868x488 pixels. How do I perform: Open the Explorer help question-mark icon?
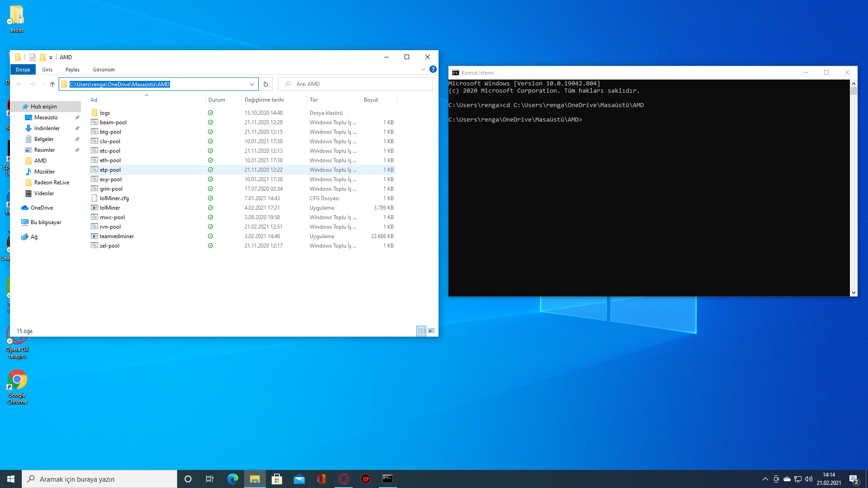433,69
